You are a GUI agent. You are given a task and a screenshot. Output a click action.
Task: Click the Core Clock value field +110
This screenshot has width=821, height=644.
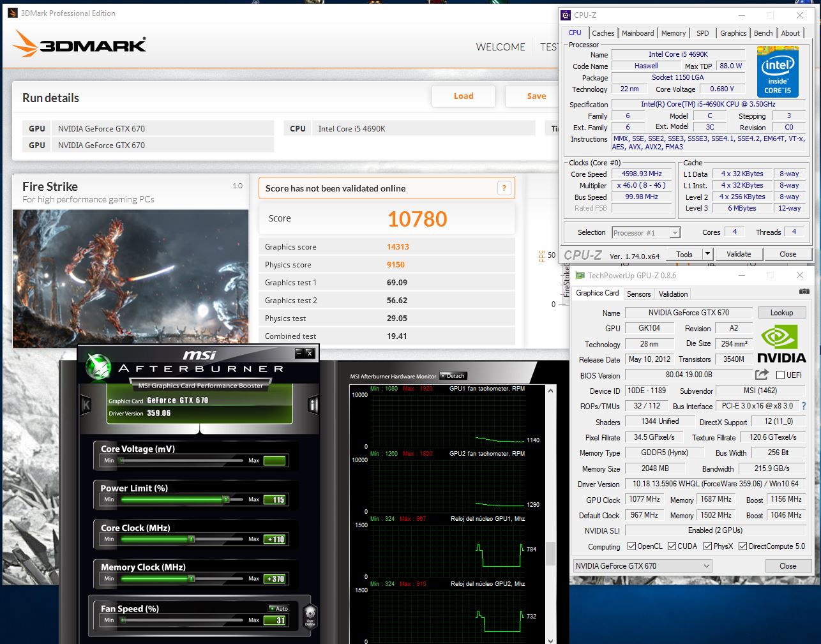point(275,539)
